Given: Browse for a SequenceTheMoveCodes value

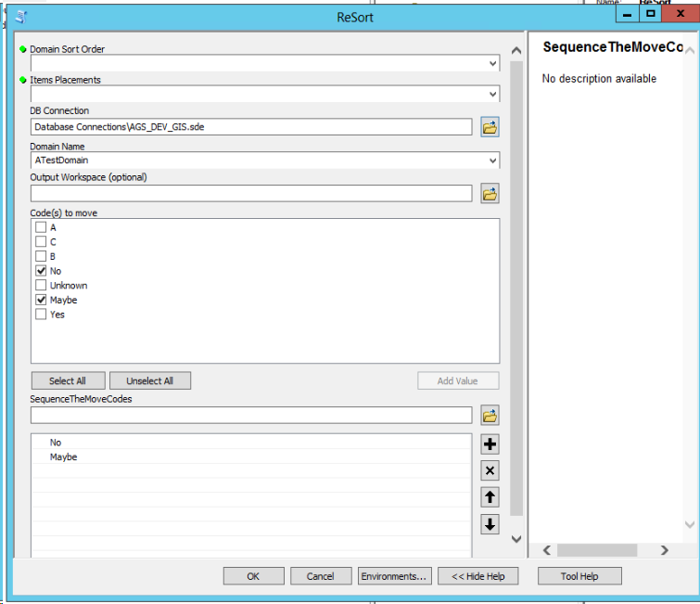Looking at the screenshot, I should tap(490, 416).
